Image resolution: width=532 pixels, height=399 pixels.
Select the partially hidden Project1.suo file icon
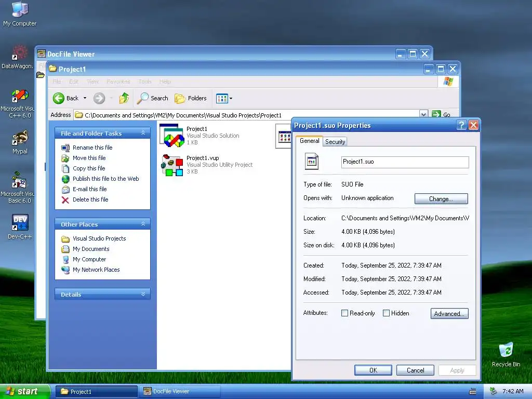point(284,136)
